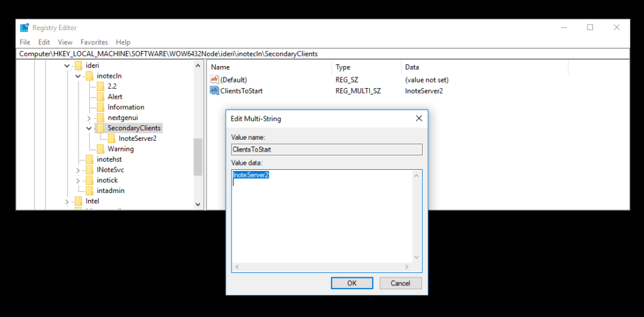This screenshot has height=317, width=644.
Task: Click the Registry Editor app icon in title bar
Action: [25, 28]
